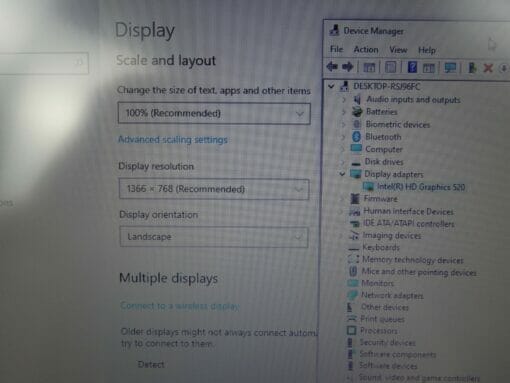The height and width of the screenshot is (383, 510).
Task: Click the Detect button
Action: [x=151, y=364]
